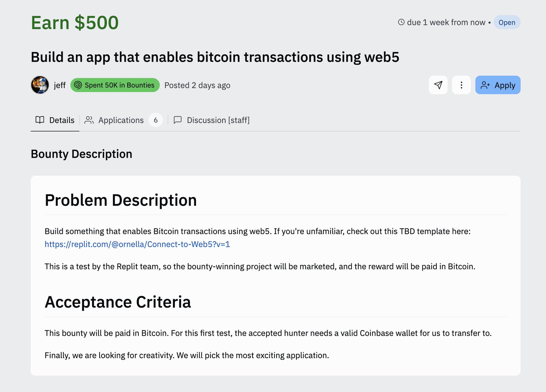Click the clock icon beside the due date
Screen dimensions: 546x392
click(x=401, y=22)
